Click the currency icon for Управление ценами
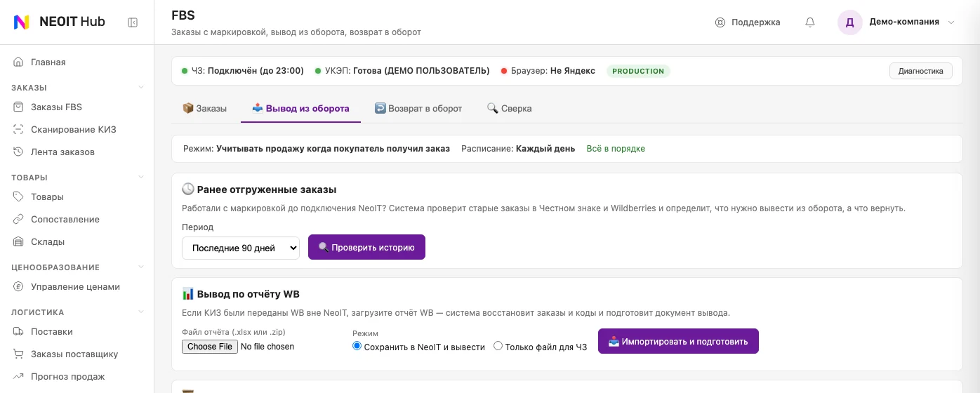This screenshot has width=980, height=393. pyautogui.click(x=18, y=286)
